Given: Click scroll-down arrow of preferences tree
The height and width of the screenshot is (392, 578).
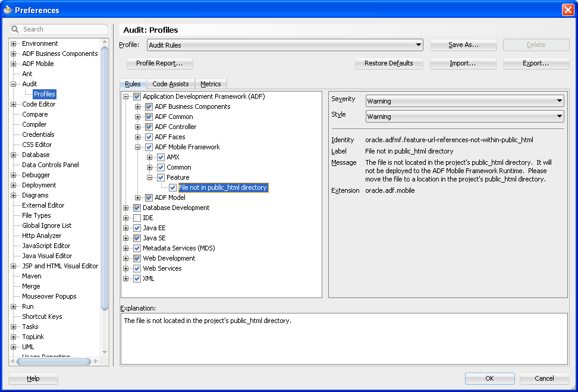Looking at the screenshot, I should point(105,352).
